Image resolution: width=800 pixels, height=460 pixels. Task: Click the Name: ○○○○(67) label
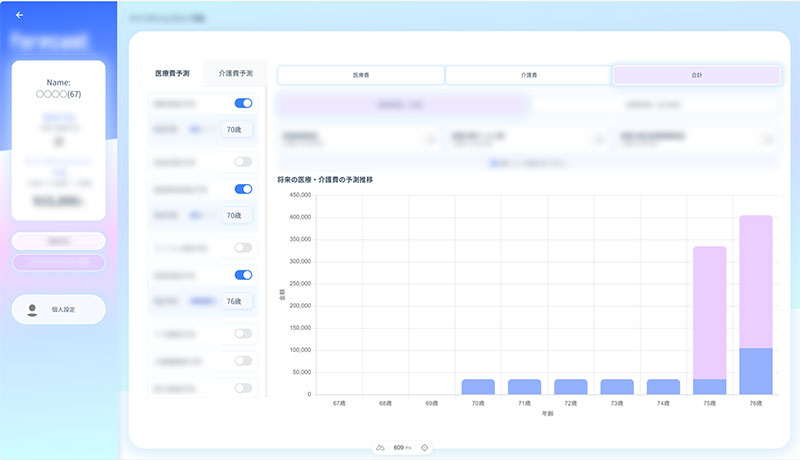[59, 88]
